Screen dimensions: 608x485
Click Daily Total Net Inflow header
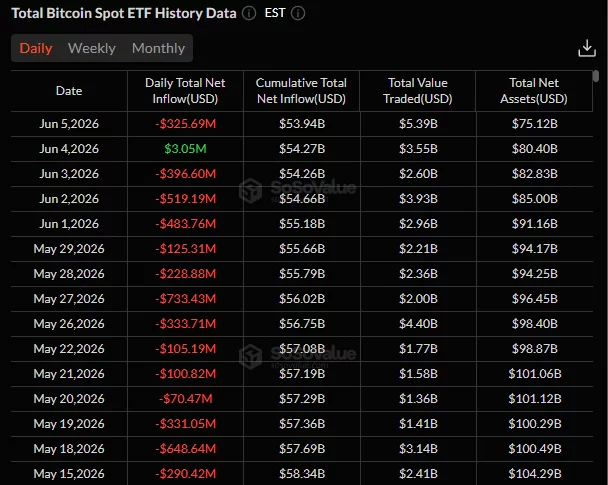pos(185,91)
